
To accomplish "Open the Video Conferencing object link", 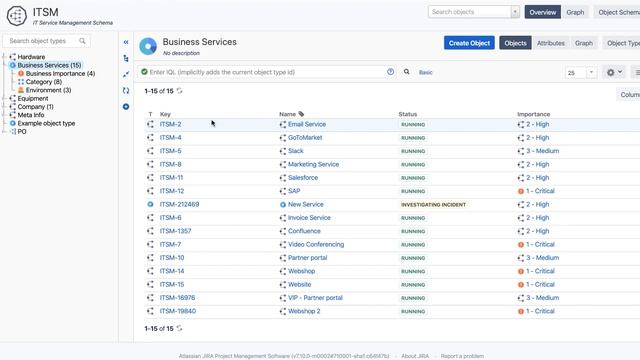I will click(316, 244).
